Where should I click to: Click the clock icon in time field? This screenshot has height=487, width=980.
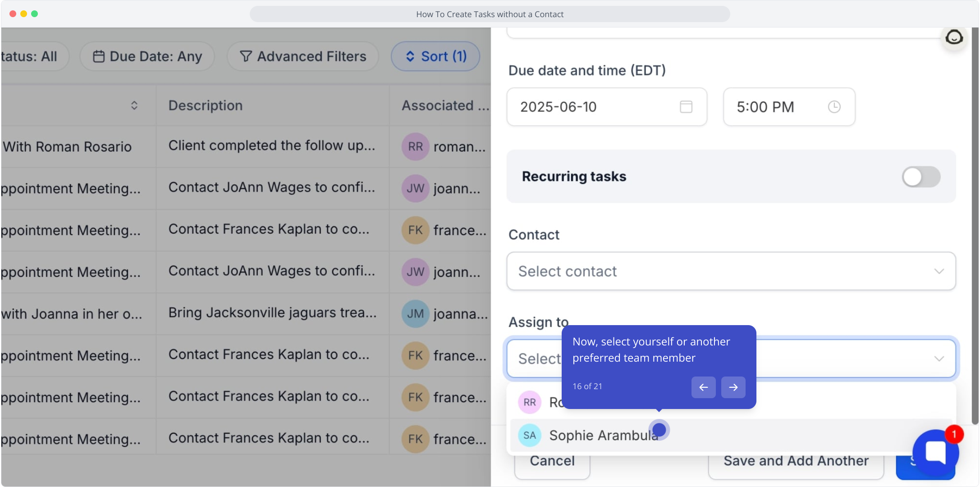point(834,107)
